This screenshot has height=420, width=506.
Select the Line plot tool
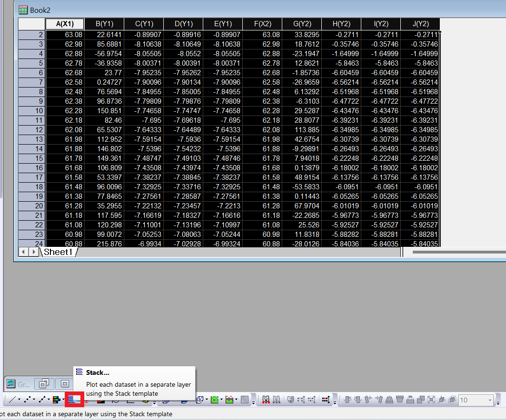pos(12,400)
